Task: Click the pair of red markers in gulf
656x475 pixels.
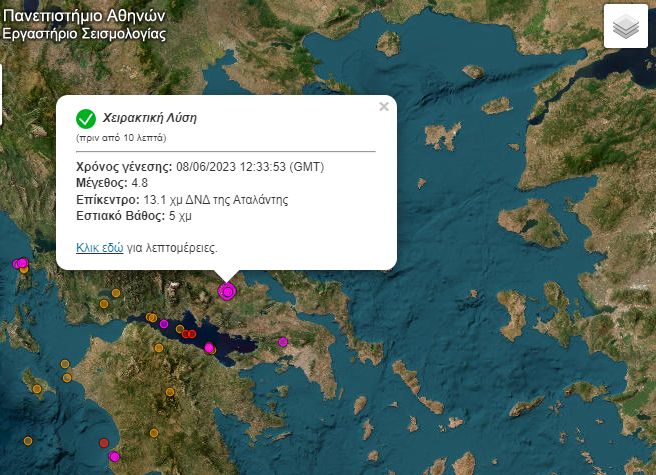Action: (x=187, y=333)
